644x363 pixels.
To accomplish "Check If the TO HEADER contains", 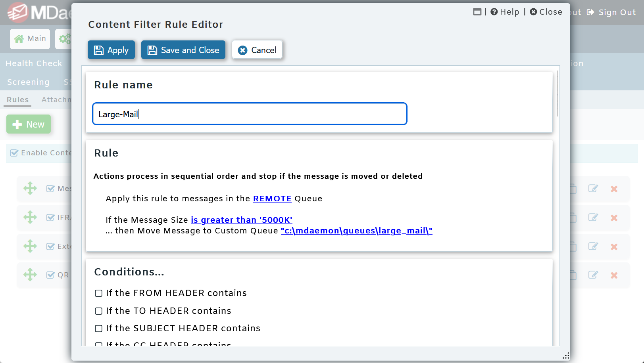I will 99,311.
